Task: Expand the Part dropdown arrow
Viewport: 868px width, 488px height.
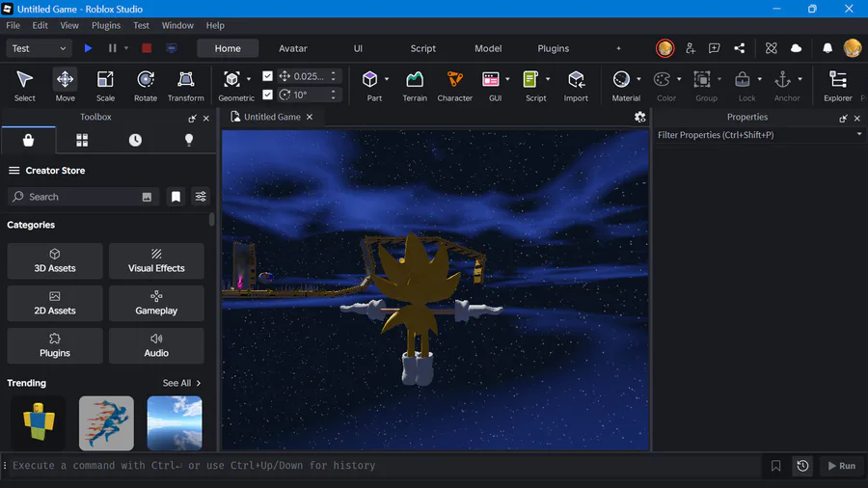Action: tap(387, 79)
